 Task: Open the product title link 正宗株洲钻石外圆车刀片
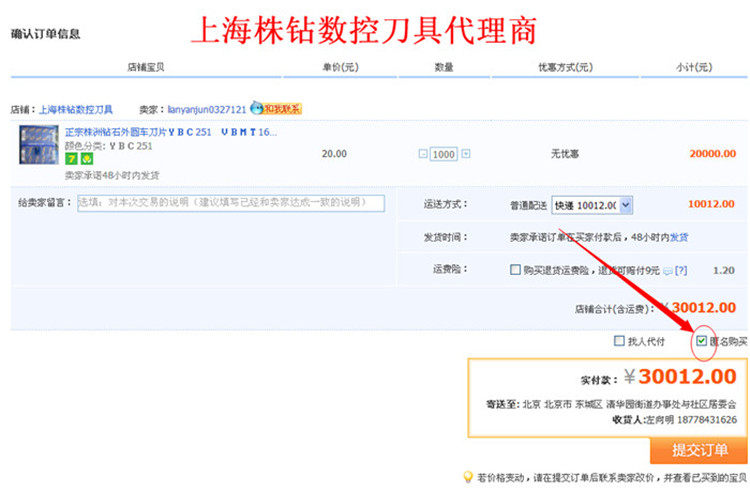170,132
